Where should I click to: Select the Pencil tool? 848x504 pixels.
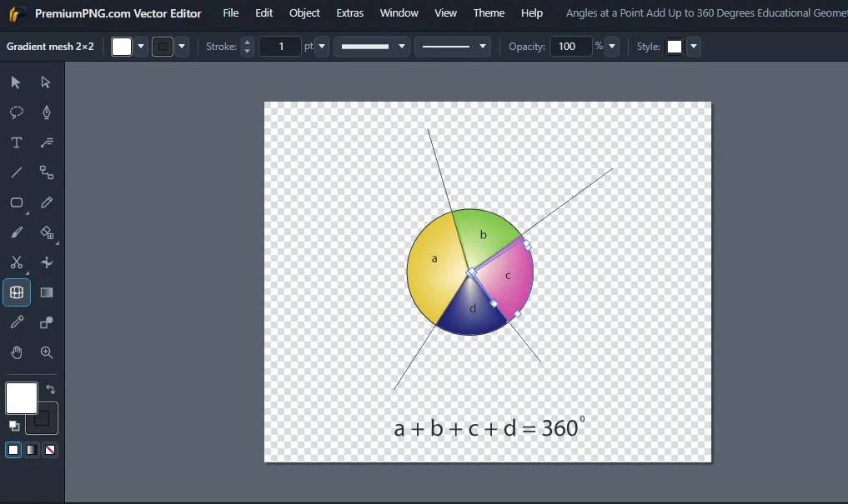47,202
